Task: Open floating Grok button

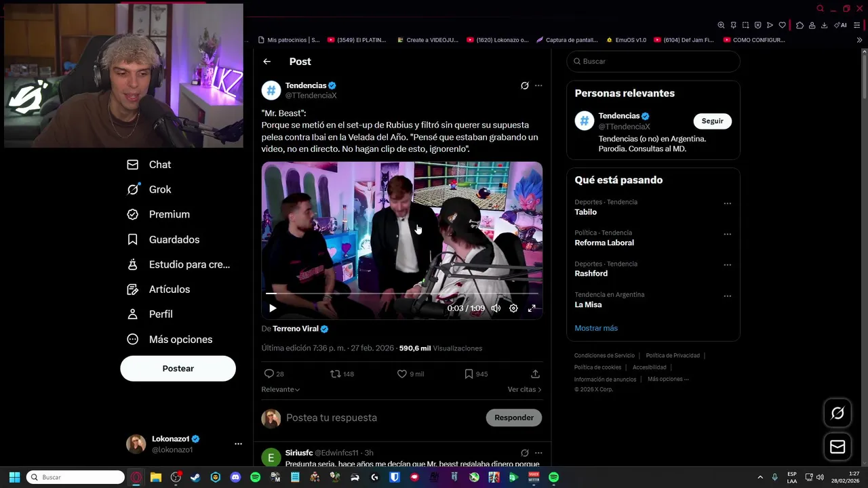Action: pos(837,413)
